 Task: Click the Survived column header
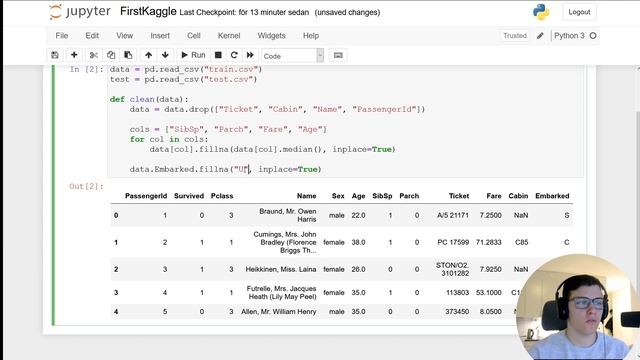click(189, 196)
